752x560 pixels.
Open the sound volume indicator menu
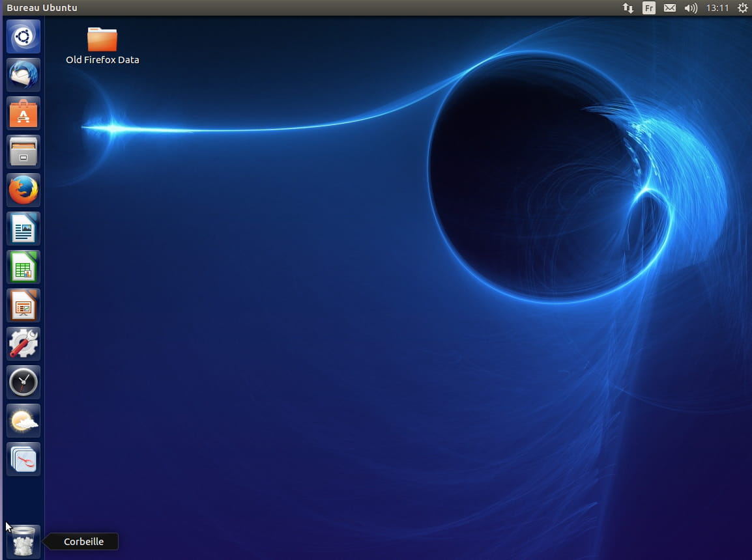click(690, 8)
